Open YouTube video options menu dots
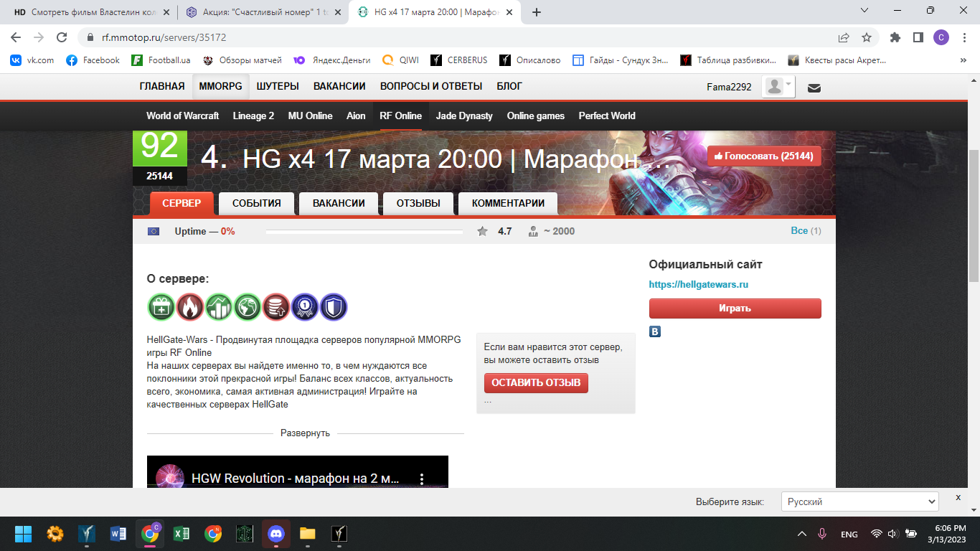This screenshot has height=551, width=980. click(423, 479)
